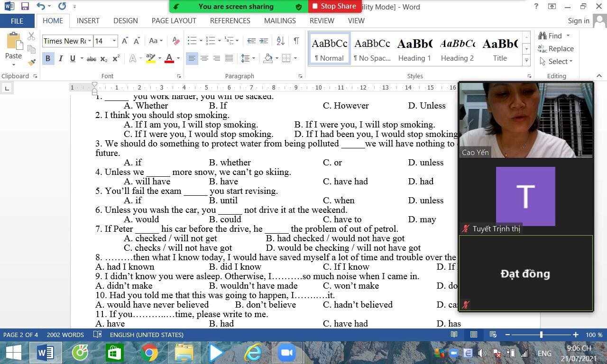The width and height of the screenshot is (607, 364).
Task: Open the FILE menu
Action: pyautogui.click(x=17, y=21)
